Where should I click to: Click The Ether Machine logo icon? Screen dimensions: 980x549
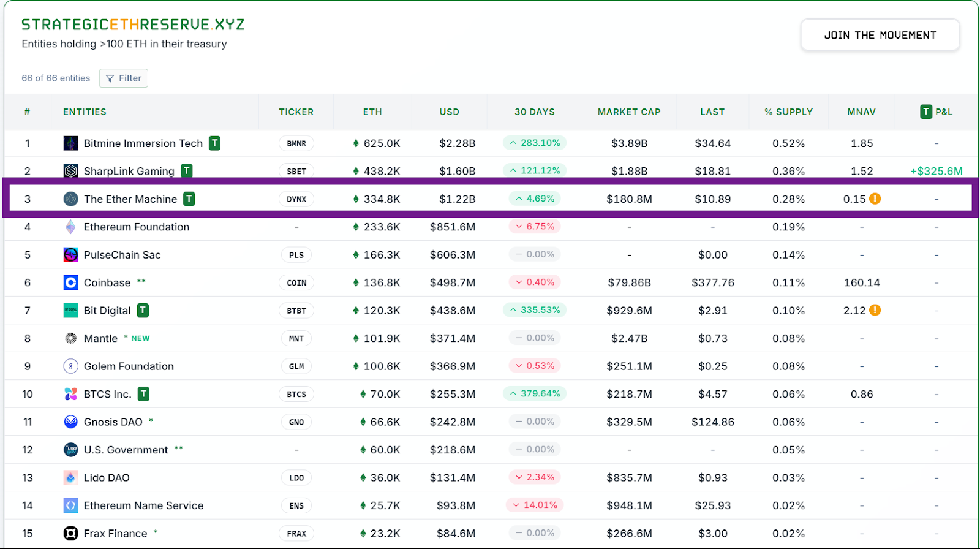click(x=71, y=199)
